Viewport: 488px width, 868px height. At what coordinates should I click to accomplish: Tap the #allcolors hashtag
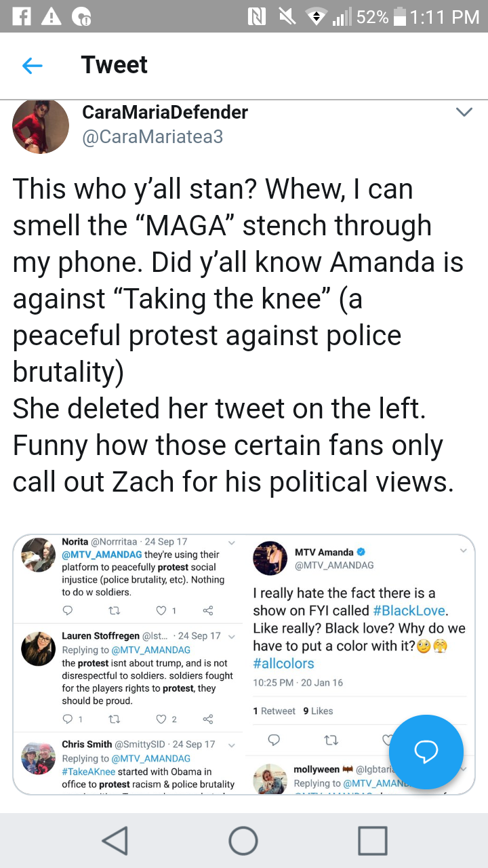point(283,663)
